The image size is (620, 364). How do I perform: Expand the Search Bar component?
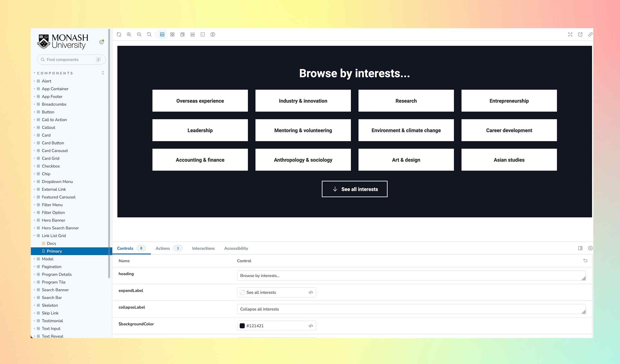pyautogui.click(x=52, y=297)
